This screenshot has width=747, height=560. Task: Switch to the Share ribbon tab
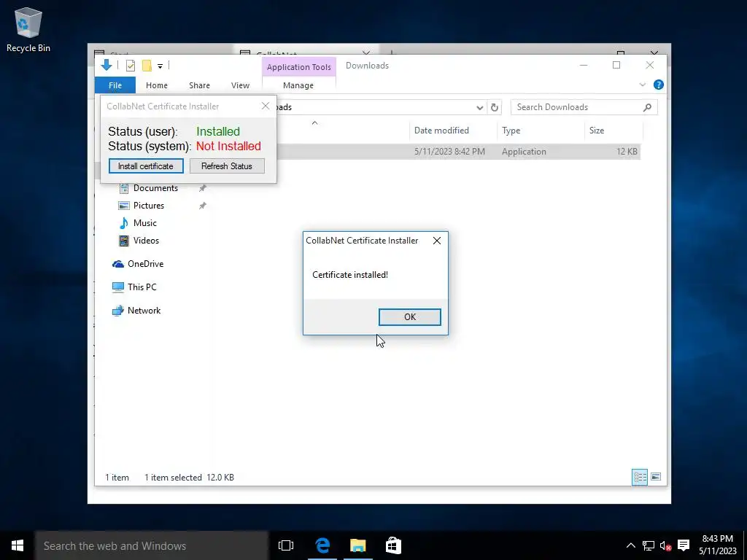tap(199, 85)
